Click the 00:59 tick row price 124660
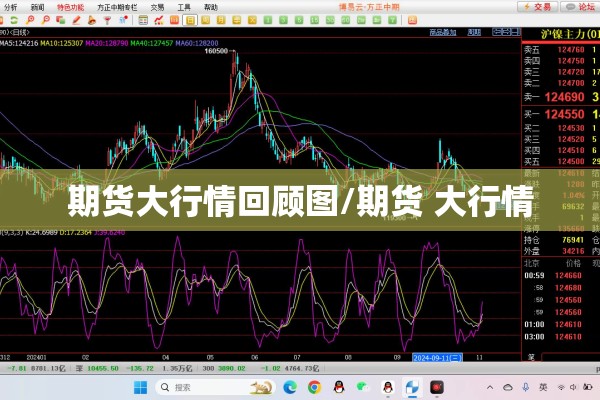Image resolution: width=600 pixels, height=400 pixels. click(x=568, y=276)
